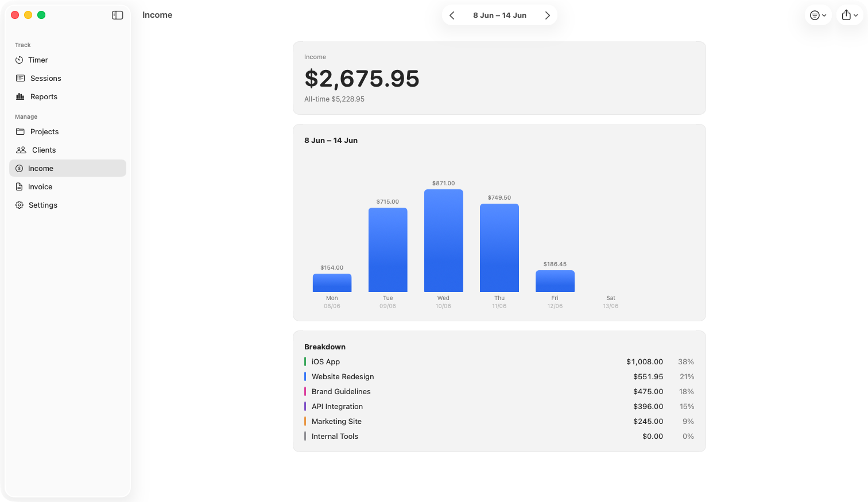Click the chart title 8 Jun – 14 Jun
The width and height of the screenshot is (868, 502).
[331, 141]
